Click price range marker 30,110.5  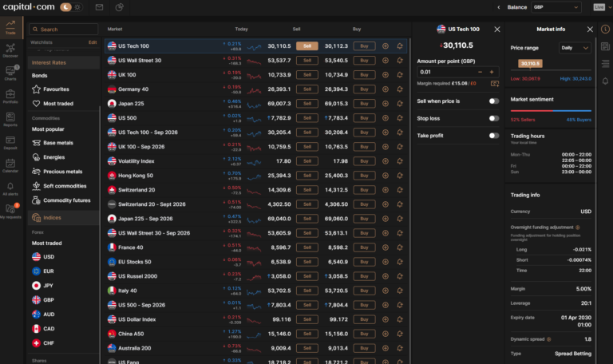click(x=530, y=63)
